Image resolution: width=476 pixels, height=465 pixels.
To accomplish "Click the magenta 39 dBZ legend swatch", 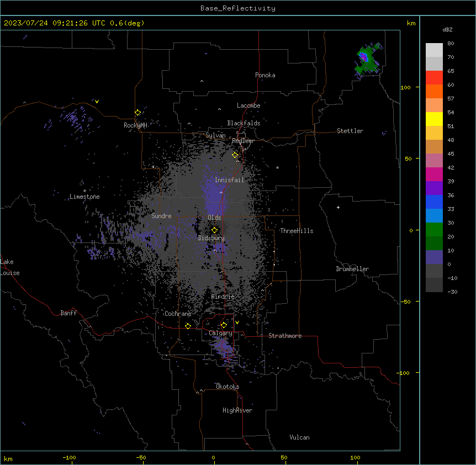I will pyautogui.click(x=434, y=174).
